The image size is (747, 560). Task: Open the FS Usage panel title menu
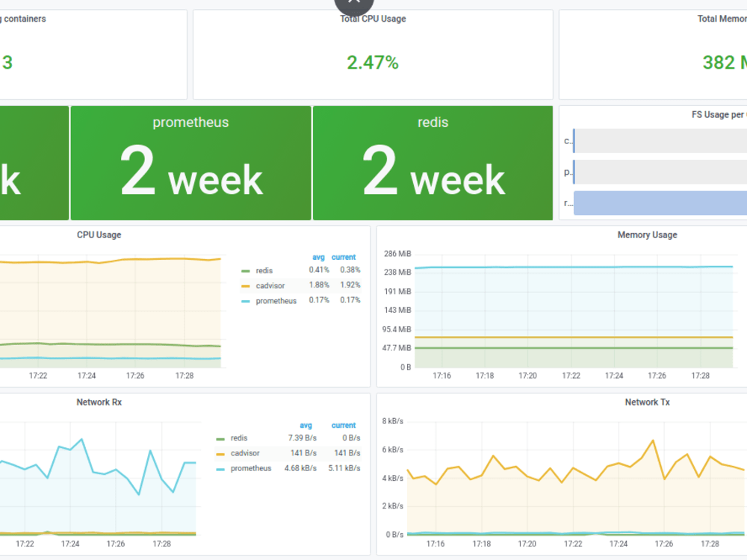[719, 115]
